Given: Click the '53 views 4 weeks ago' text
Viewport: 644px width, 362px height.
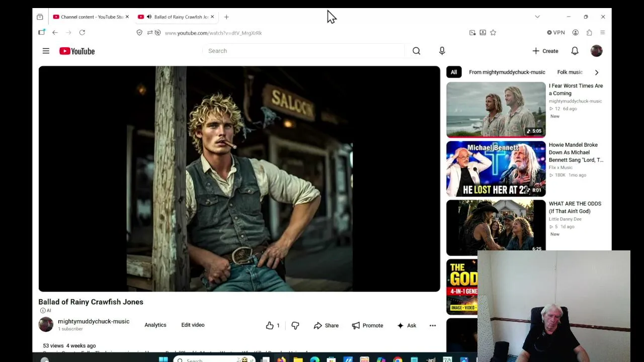Looking at the screenshot, I should point(69,346).
